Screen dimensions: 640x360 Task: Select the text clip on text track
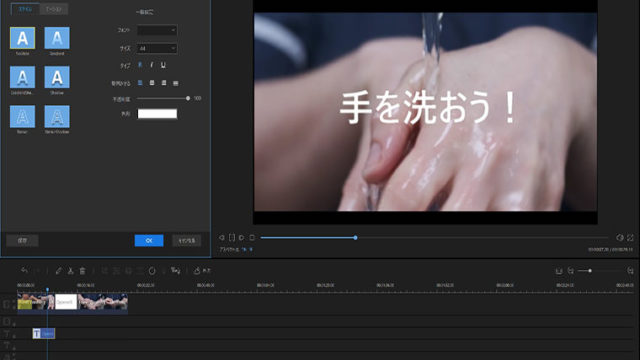pyautogui.click(x=44, y=333)
